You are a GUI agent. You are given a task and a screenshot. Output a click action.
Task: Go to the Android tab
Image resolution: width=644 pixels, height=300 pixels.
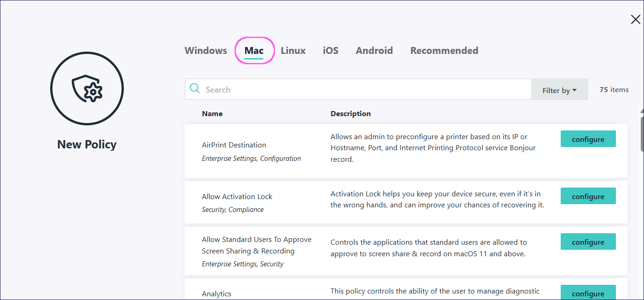374,51
